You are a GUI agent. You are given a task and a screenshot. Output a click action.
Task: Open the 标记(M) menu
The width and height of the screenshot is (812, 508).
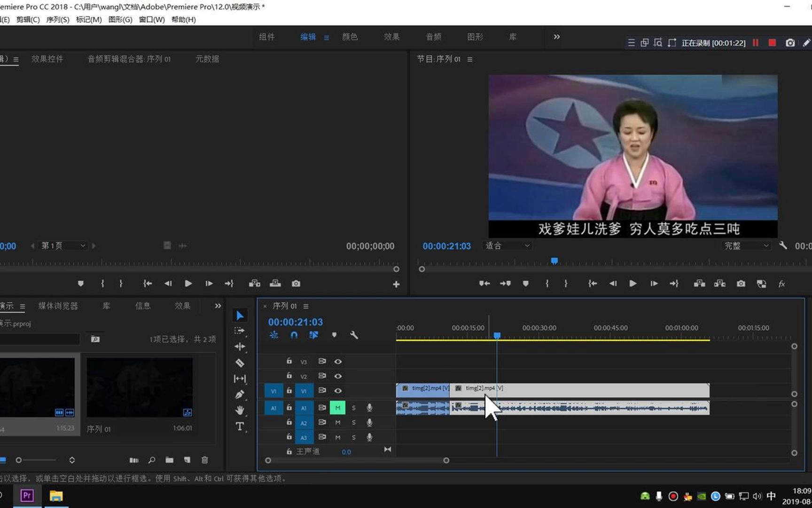[89, 19]
